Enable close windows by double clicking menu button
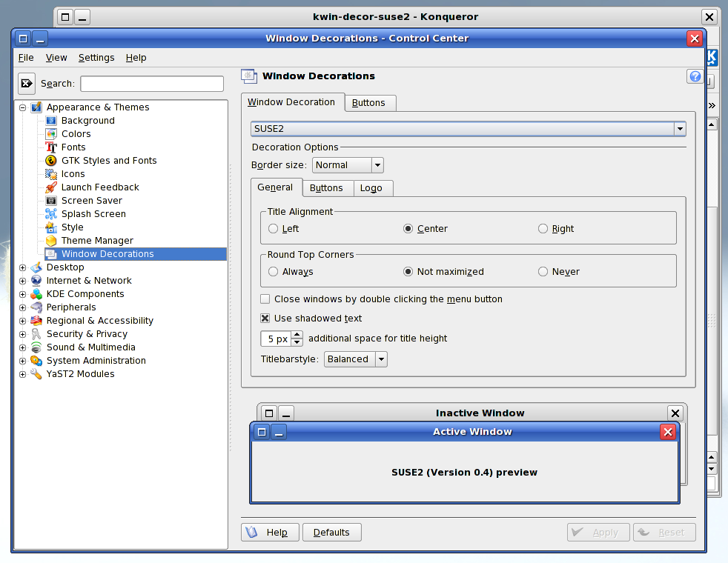 tap(265, 299)
